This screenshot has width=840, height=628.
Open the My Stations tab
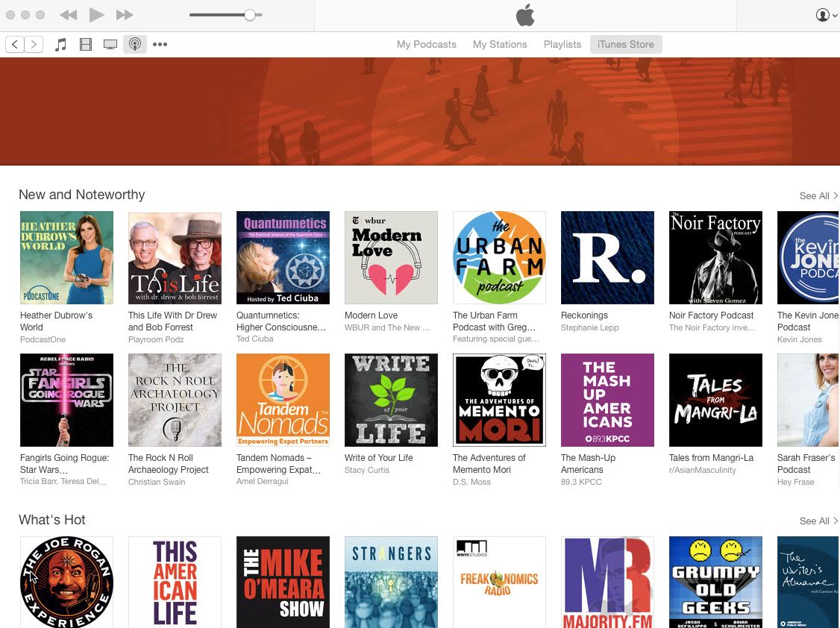(500, 45)
